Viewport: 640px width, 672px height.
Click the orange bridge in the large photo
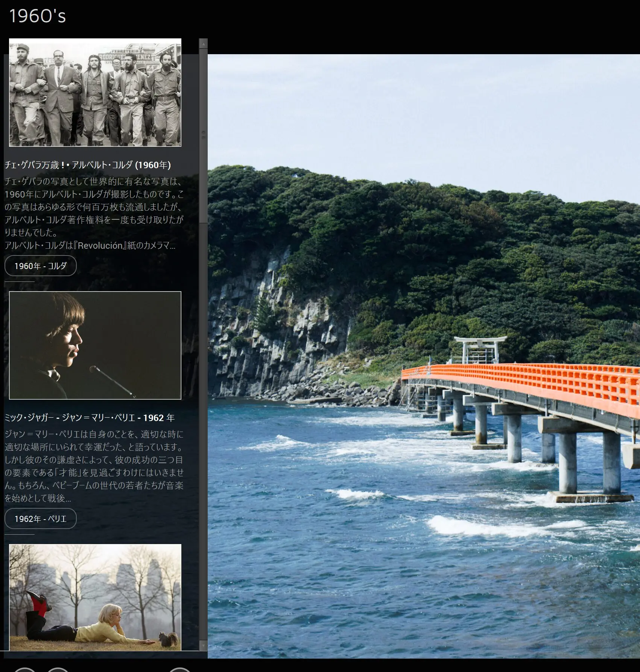pyautogui.click(x=527, y=380)
